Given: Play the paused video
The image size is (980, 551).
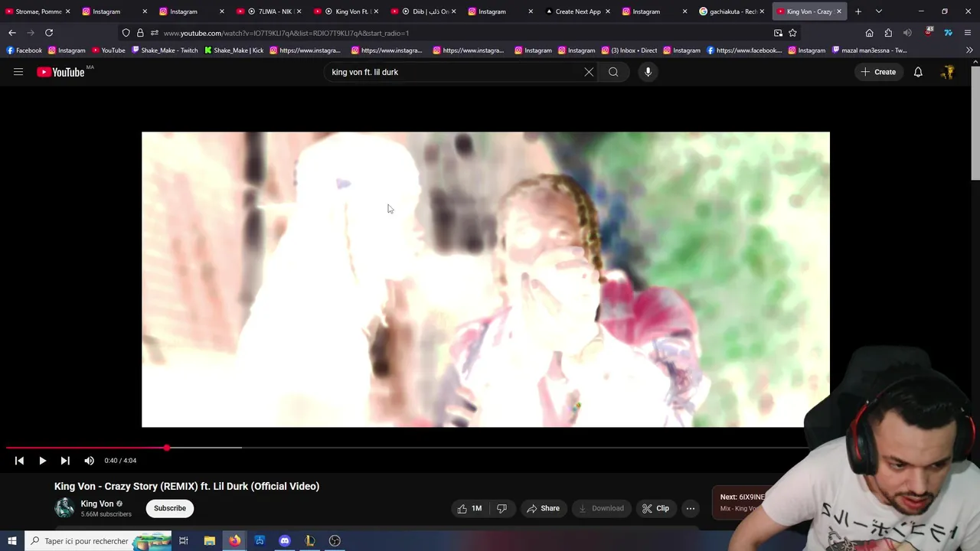Looking at the screenshot, I should 42,461.
